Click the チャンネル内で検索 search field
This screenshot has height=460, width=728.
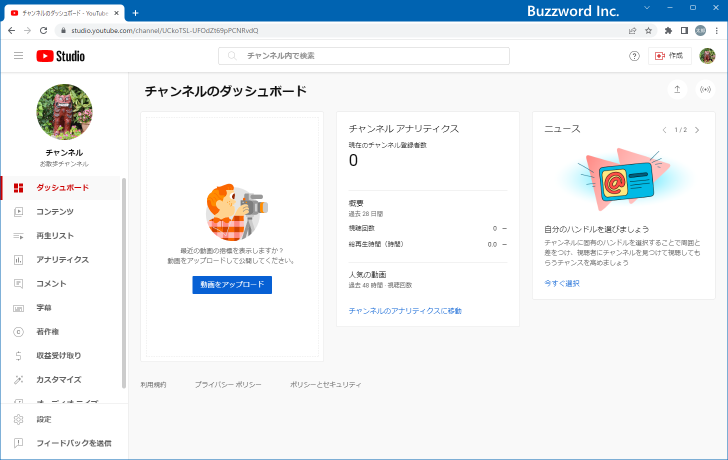364,56
